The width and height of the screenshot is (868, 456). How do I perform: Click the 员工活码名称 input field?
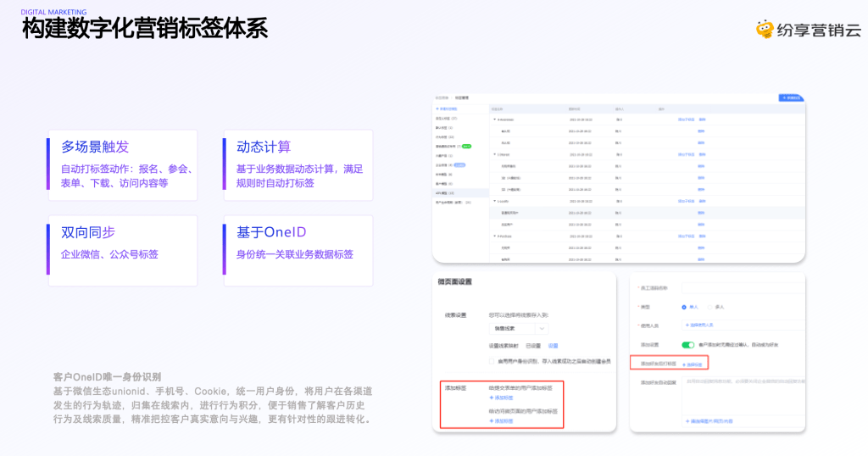743,288
